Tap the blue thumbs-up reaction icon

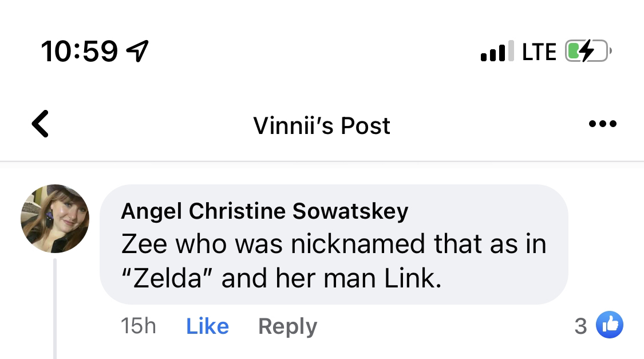(609, 326)
